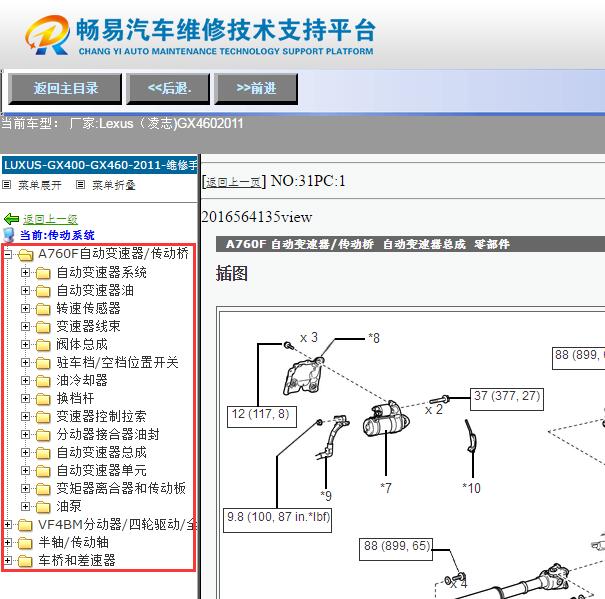Go forward with the >>前进 button
Screen dimensions: 605x599
[256, 88]
